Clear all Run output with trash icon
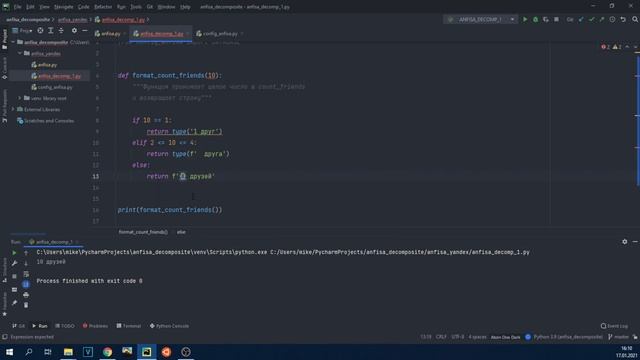The width and height of the screenshot is (640, 360). [x=26, y=305]
